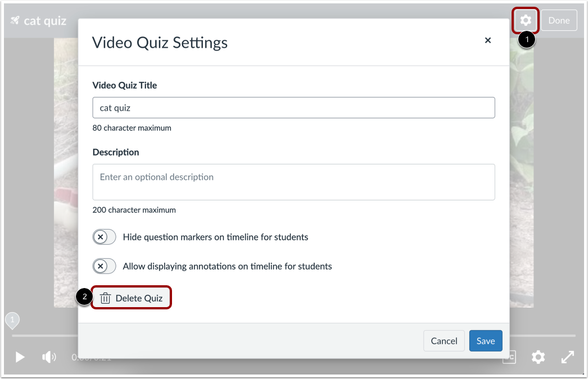Edit the Video Quiz Title field
Viewport: 588px width, 379px height.
[293, 107]
